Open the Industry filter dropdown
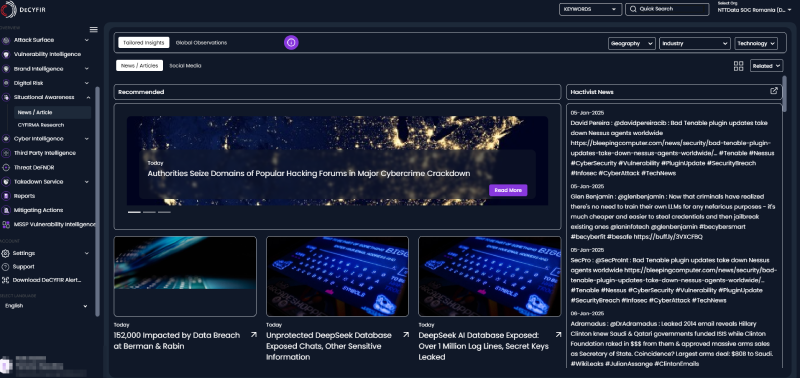This screenshot has width=800, height=378. pos(694,43)
